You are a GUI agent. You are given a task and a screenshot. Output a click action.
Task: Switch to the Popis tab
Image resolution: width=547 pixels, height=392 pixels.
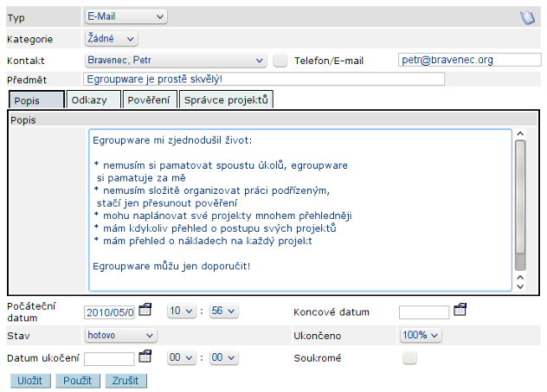[36, 100]
